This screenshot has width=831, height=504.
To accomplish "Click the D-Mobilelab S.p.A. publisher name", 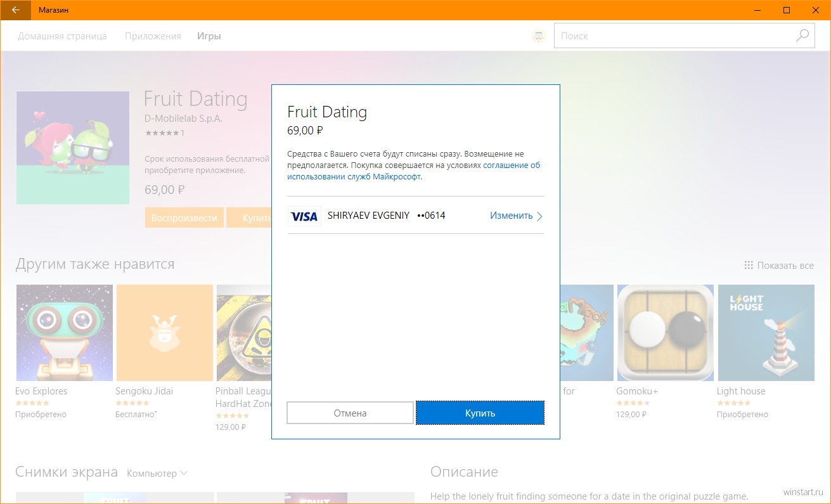I will click(x=183, y=118).
